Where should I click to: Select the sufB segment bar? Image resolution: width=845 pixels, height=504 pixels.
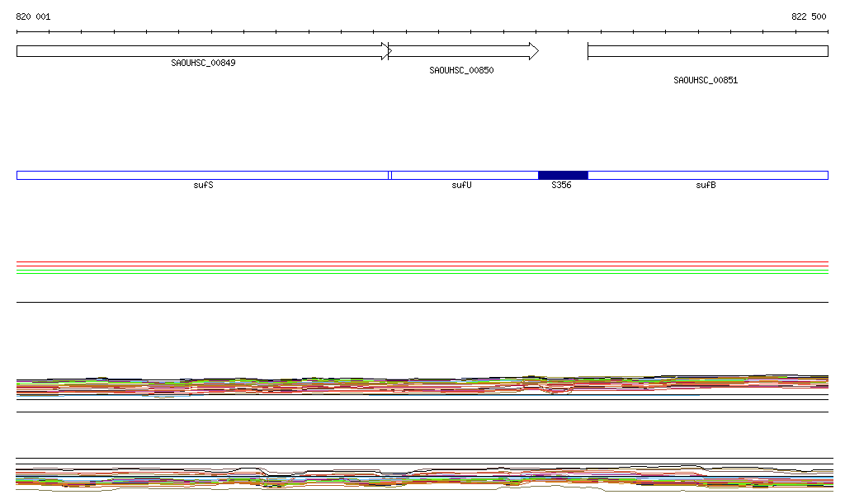707,175
